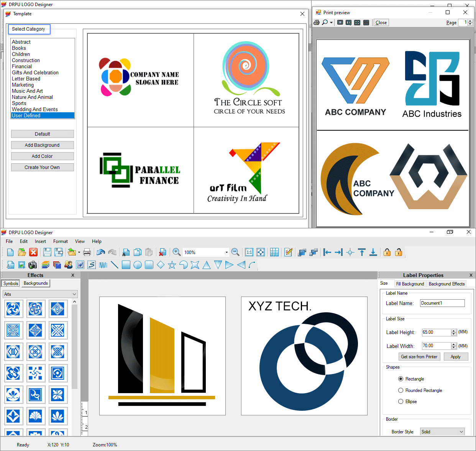
Task: Click the Open folder icon in toolbar
Action: (x=22, y=252)
